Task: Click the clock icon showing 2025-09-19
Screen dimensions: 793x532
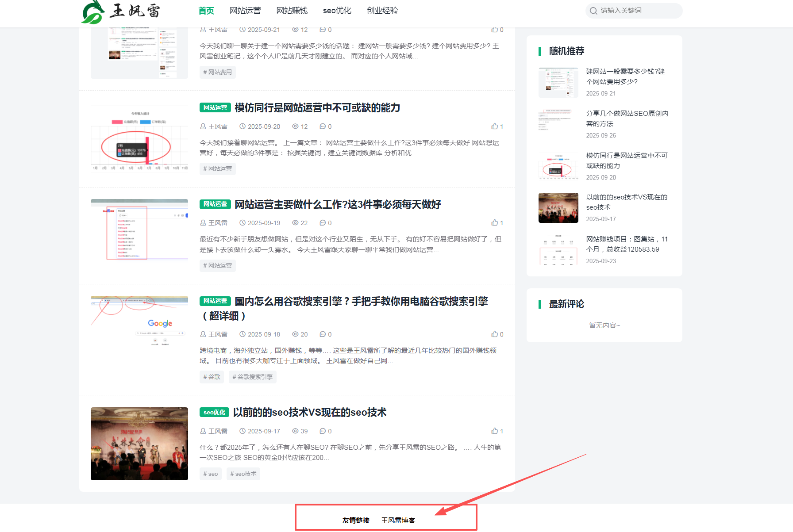Action: [243, 222]
